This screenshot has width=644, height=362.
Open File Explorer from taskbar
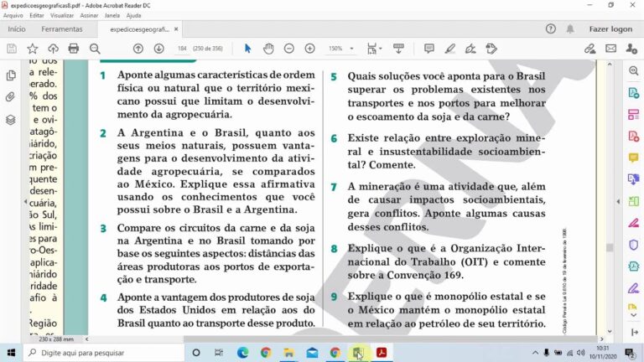pos(288,353)
